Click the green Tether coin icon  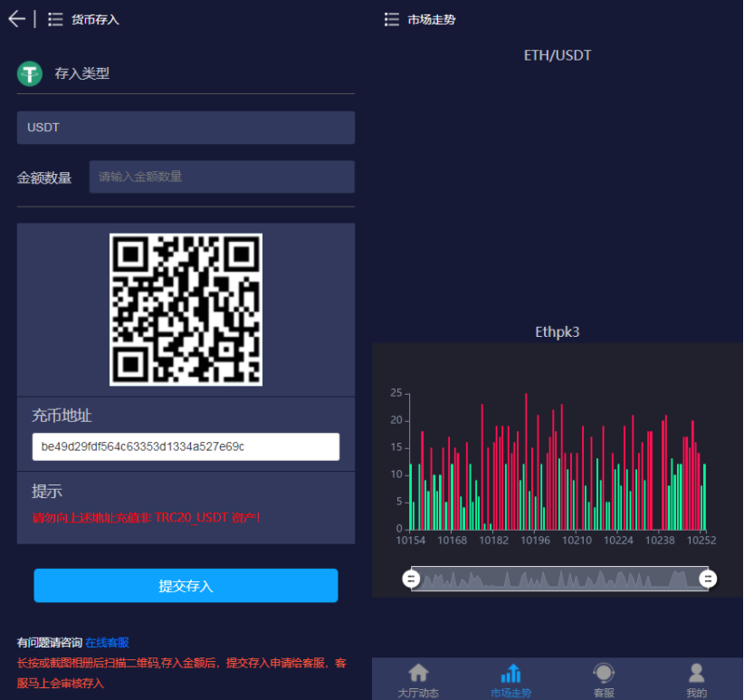tap(30, 73)
